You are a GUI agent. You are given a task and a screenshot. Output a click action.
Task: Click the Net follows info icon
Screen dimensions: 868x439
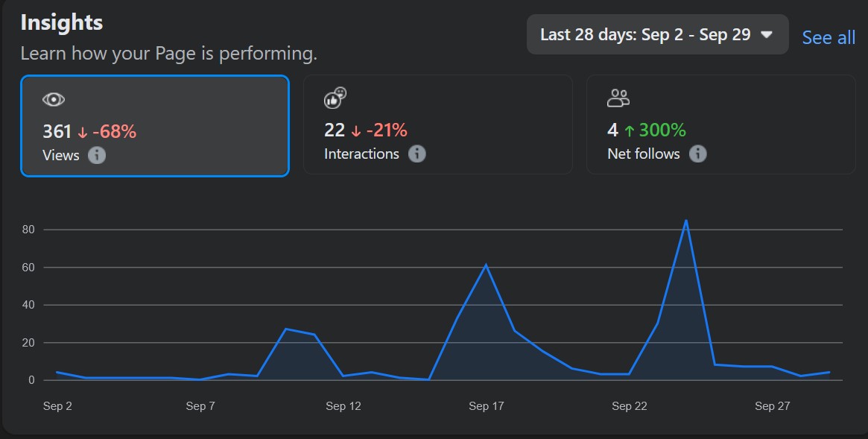click(697, 154)
